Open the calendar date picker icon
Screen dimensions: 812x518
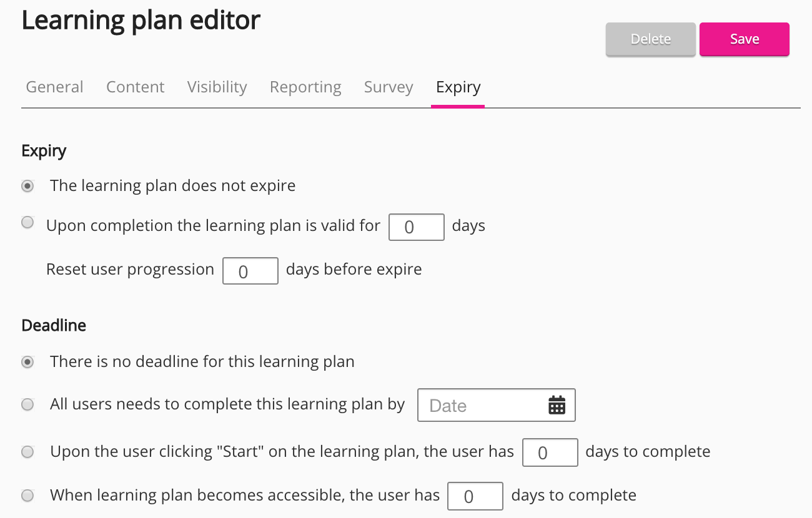click(x=557, y=405)
